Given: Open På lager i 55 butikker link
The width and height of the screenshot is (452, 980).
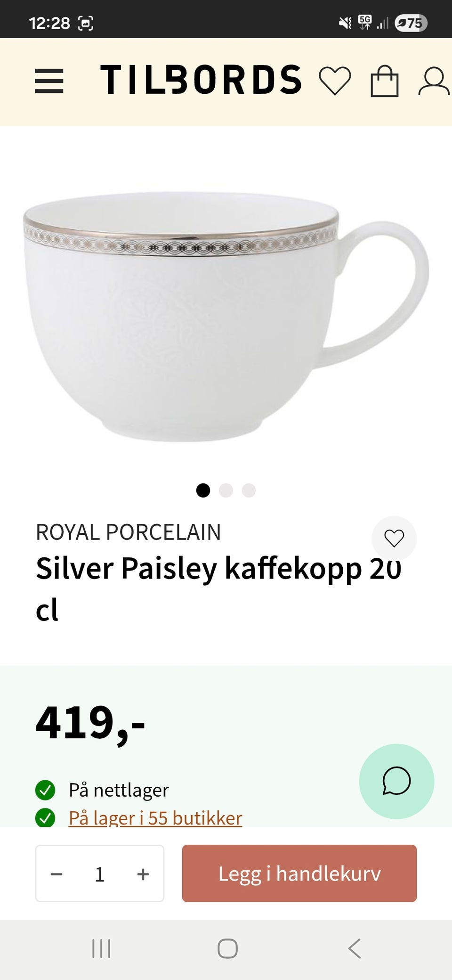Looking at the screenshot, I should pyautogui.click(x=155, y=818).
